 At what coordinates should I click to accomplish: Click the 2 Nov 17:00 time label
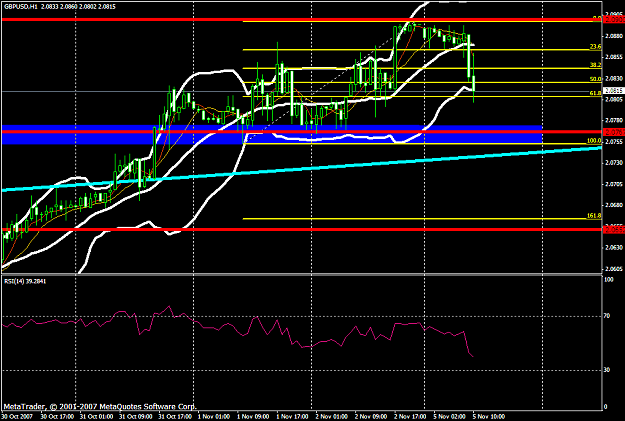[x=411, y=417]
